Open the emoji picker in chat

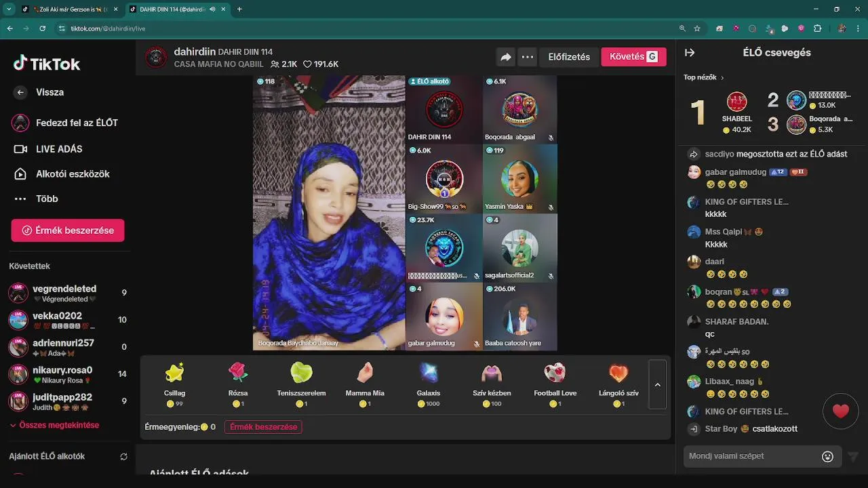827,456
